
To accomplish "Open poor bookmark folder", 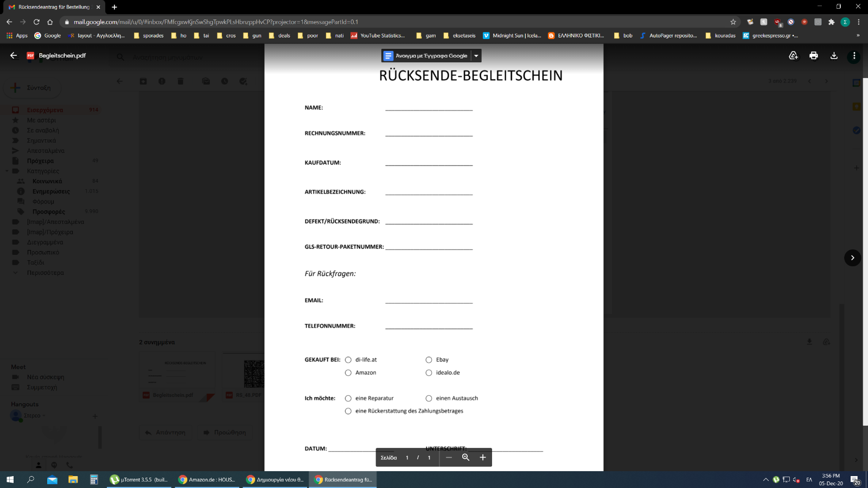I will 308,36.
